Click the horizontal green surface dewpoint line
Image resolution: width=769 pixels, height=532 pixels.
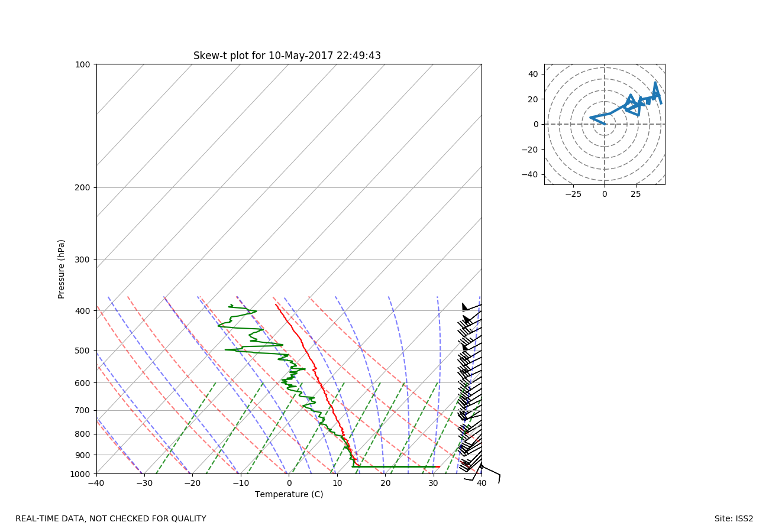coord(395,466)
